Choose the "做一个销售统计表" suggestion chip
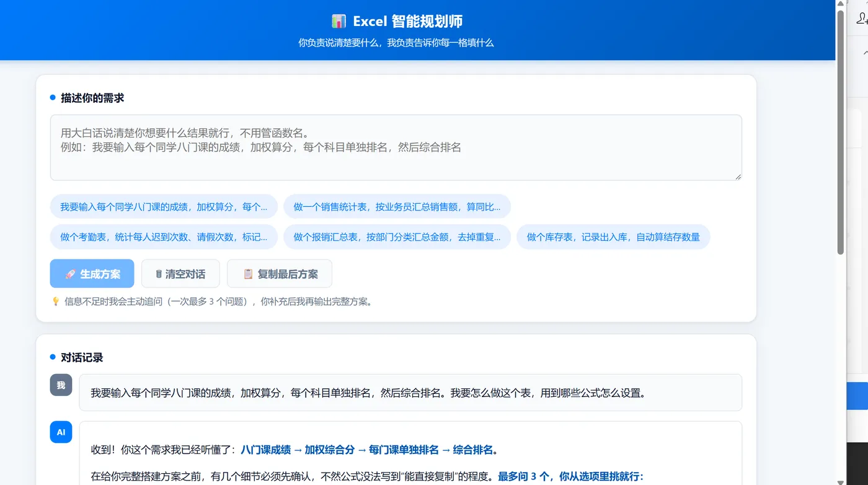This screenshot has height=485, width=868. tap(397, 207)
